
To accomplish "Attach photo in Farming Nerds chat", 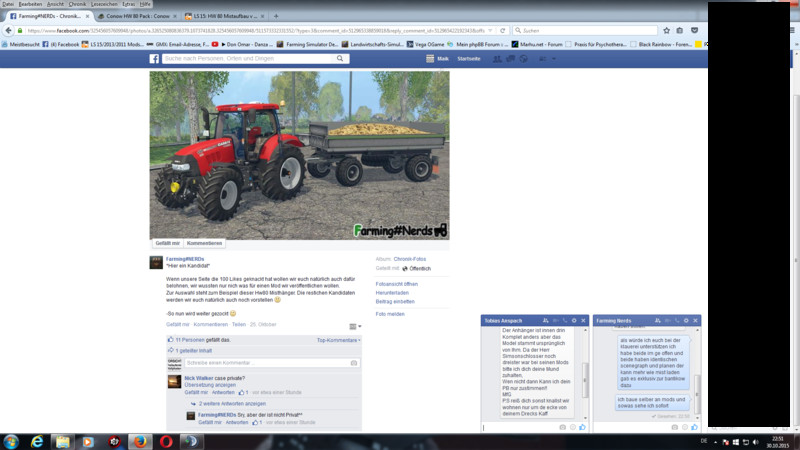I will click(x=674, y=427).
